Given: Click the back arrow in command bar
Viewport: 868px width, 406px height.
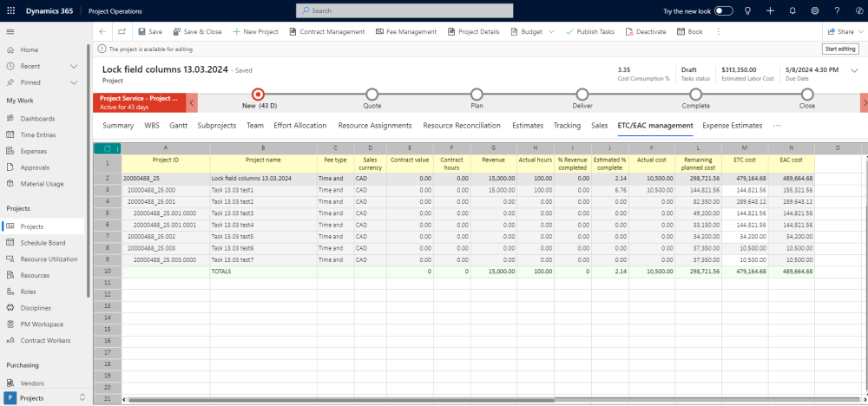Looking at the screenshot, I should 102,31.
